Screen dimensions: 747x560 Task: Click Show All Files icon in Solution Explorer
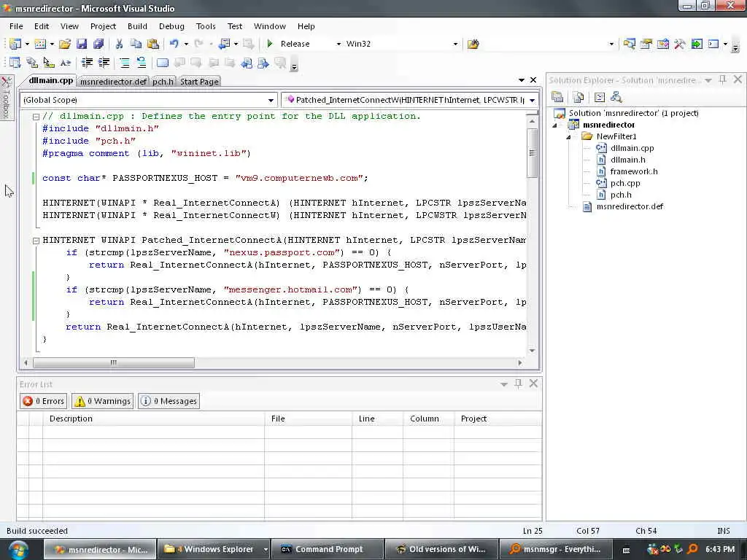coord(578,98)
